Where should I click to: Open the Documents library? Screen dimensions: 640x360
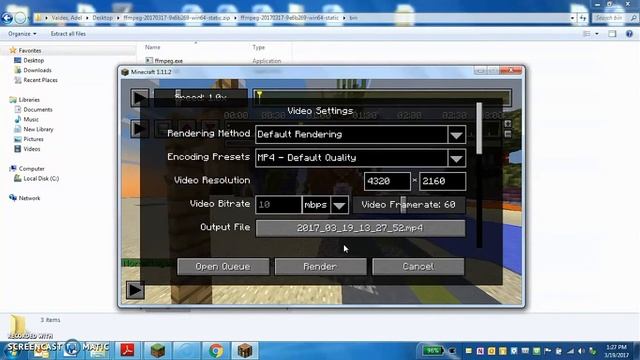[x=38, y=109]
